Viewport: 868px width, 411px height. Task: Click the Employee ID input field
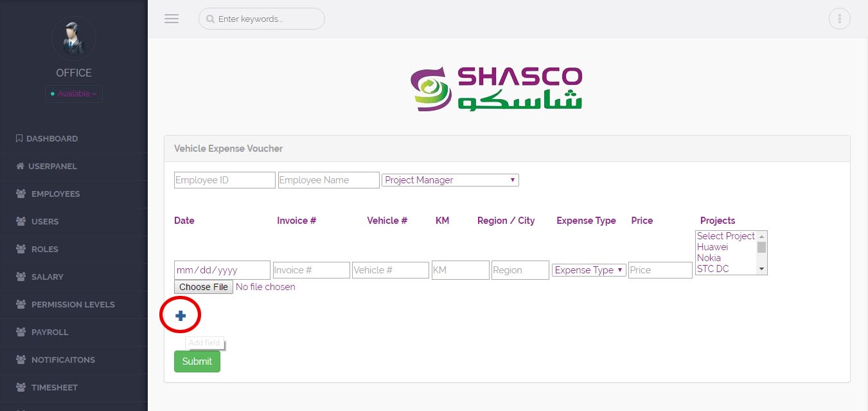(224, 180)
